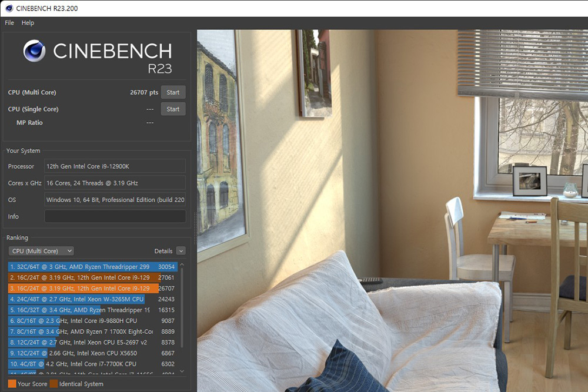The width and height of the screenshot is (588, 392).
Task: Click into the Info input field
Action: [115, 216]
